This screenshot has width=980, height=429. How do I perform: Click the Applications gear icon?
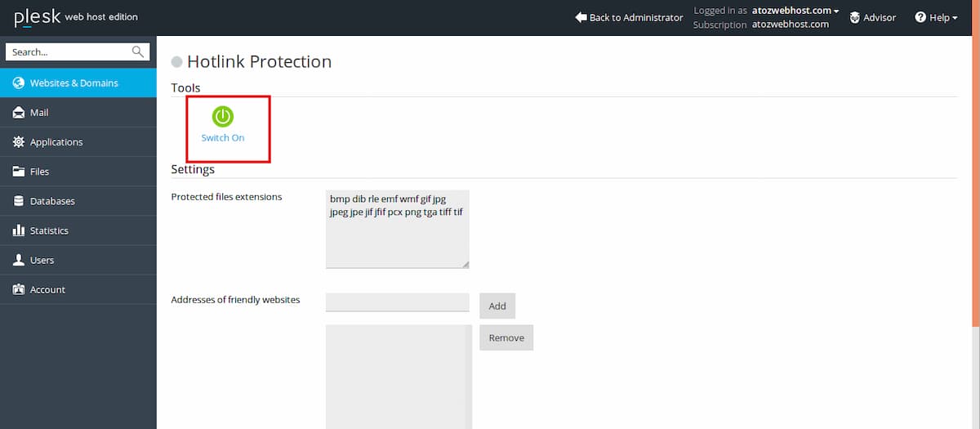(18, 142)
